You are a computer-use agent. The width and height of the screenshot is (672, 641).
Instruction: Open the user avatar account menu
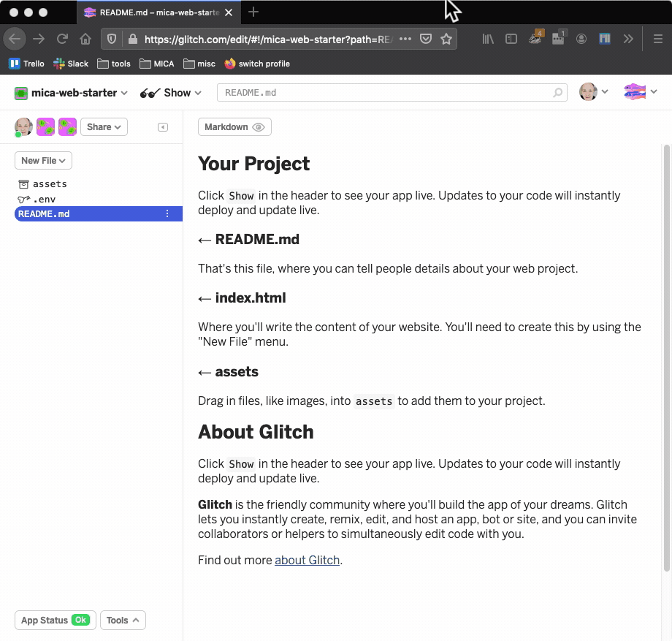pyautogui.click(x=593, y=91)
